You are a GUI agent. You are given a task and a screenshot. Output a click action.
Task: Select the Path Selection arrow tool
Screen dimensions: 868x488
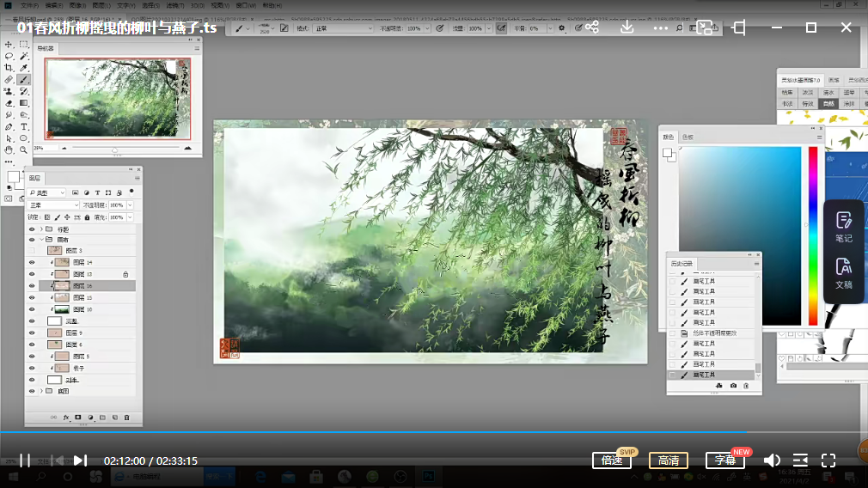pos(9,138)
